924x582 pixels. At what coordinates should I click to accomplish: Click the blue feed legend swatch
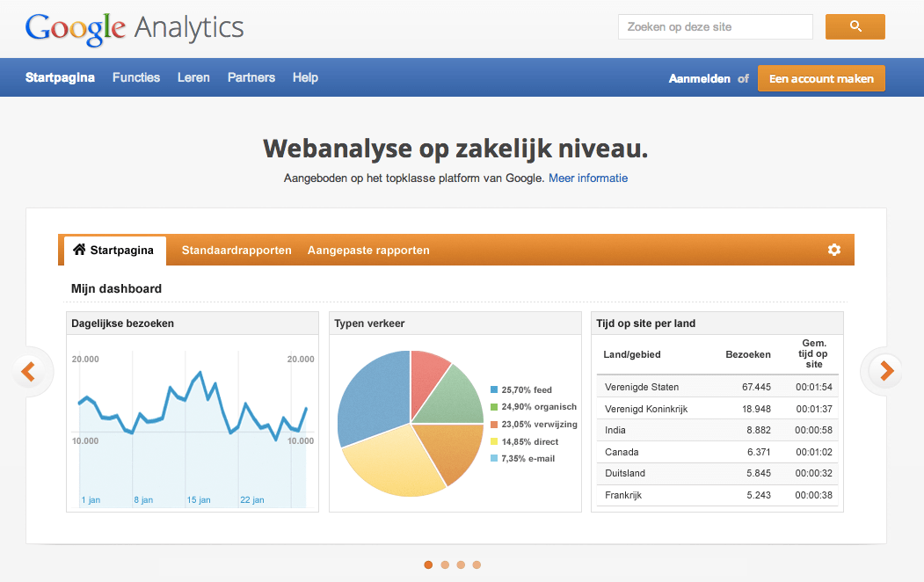494,389
